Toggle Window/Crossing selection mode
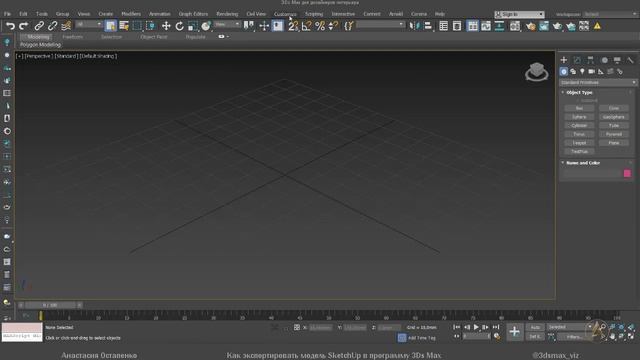This screenshot has width=640, height=360. click(x=151, y=26)
